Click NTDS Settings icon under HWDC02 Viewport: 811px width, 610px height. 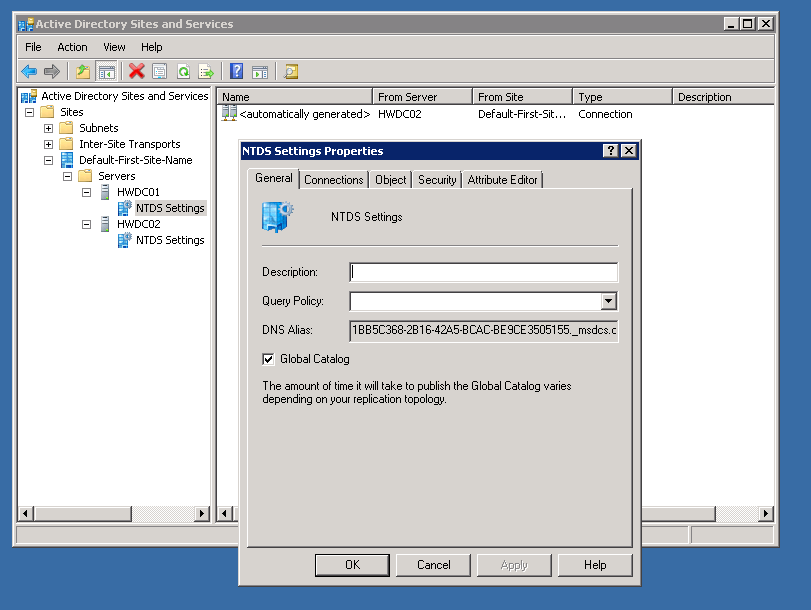[x=125, y=240]
